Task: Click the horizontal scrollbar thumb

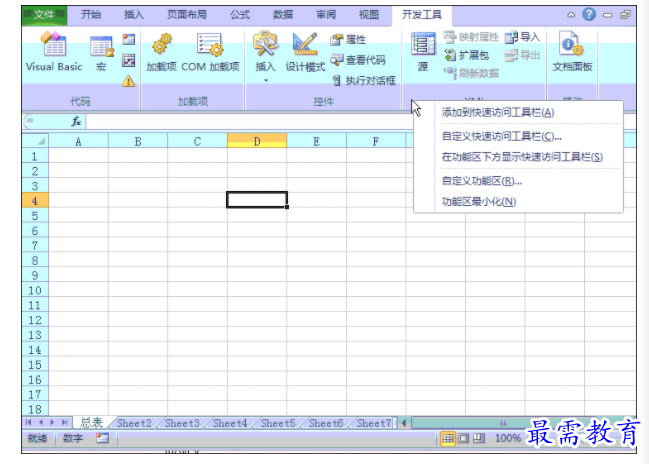Action: click(503, 423)
